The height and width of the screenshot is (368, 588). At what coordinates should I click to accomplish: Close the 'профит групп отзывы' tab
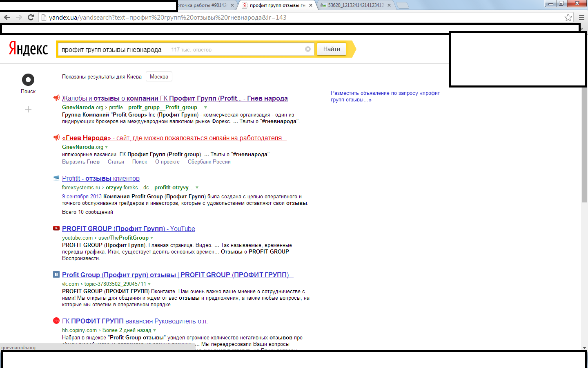pyautogui.click(x=311, y=5)
